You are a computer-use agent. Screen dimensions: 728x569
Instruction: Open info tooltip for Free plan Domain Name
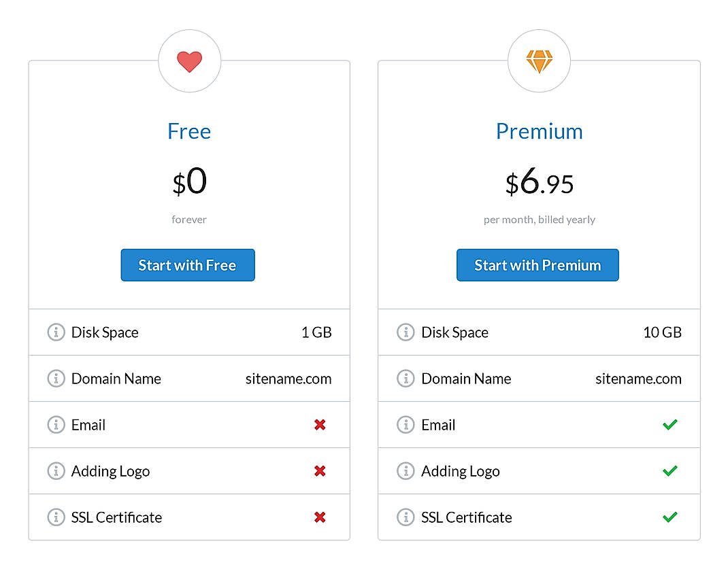56,378
